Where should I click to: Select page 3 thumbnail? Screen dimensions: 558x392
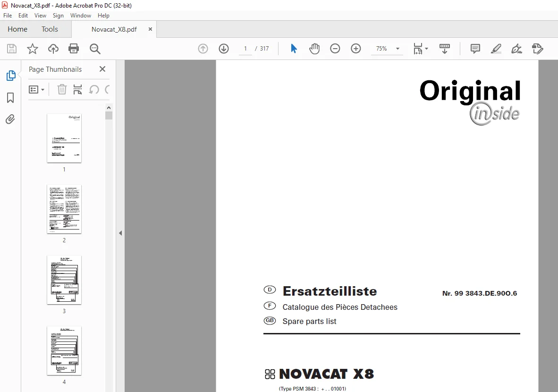point(64,280)
